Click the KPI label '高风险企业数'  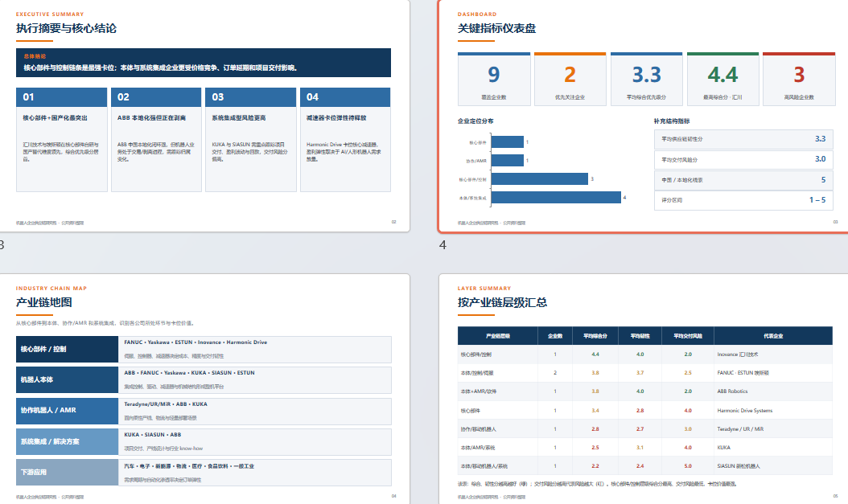[x=799, y=97]
